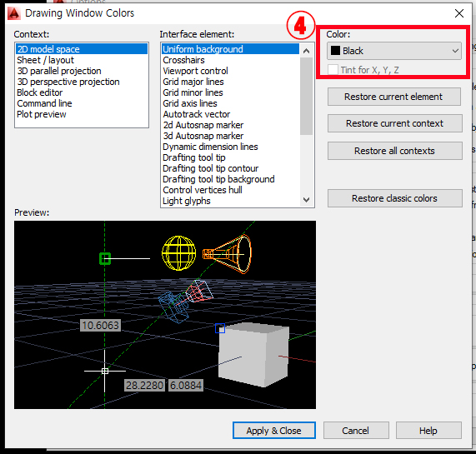The width and height of the screenshot is (476, 454).
Task: Select Drafting tool tip element
Action: tap(230, 157)
